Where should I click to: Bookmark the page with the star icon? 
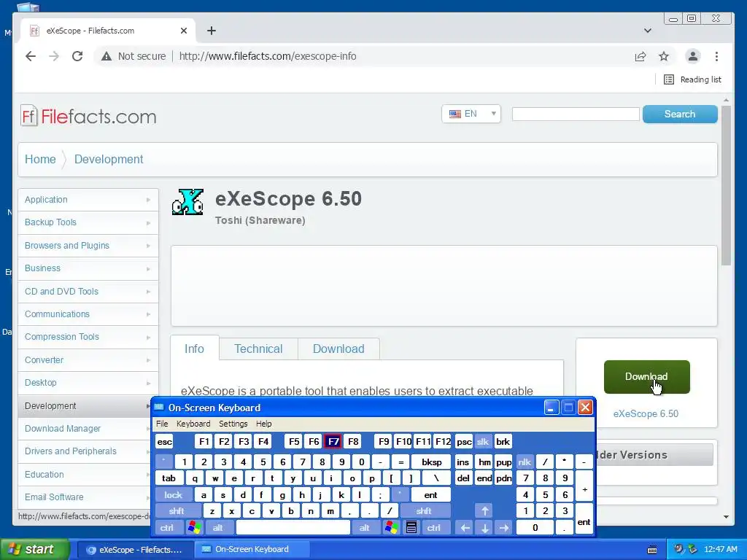coord(664,56)
